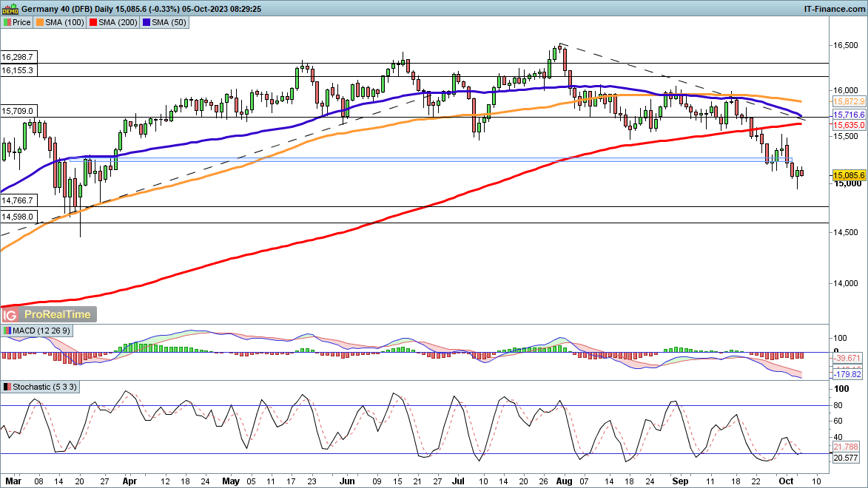Viewport: 868px width, 488px height.
Task: Click the MACD indicator icon
Action: coord(7,331)
